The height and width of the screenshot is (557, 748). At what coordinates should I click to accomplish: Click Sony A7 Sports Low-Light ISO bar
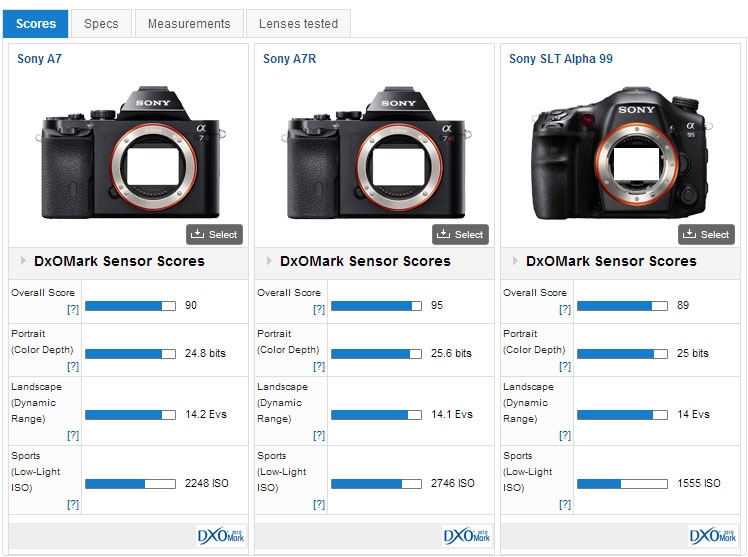tap(130, 484)
